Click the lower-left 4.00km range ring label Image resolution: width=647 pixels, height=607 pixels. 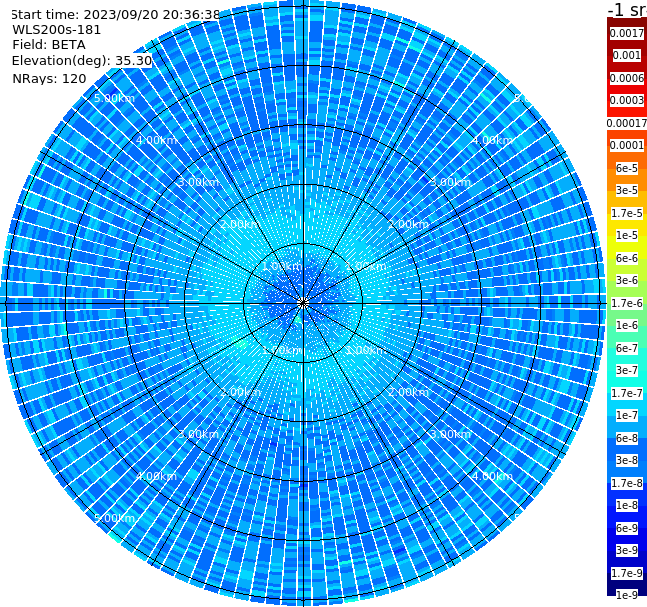click(156, 476)
